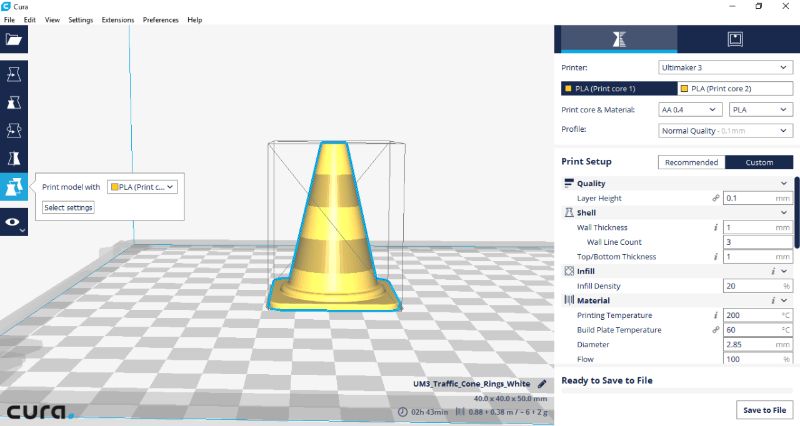The width and height of the screenshot is (800, 426).
Task: Click the info icon on Material header
Action: 773,300
